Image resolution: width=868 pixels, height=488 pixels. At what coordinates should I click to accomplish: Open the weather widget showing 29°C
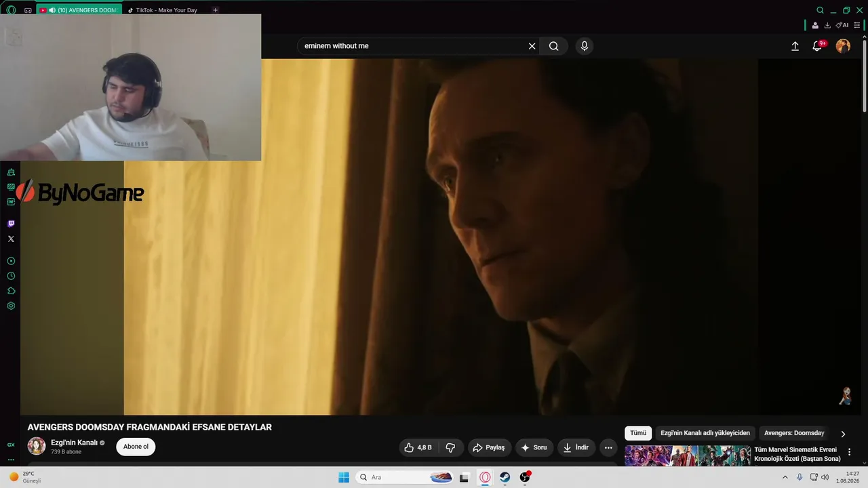pos(26,477)
